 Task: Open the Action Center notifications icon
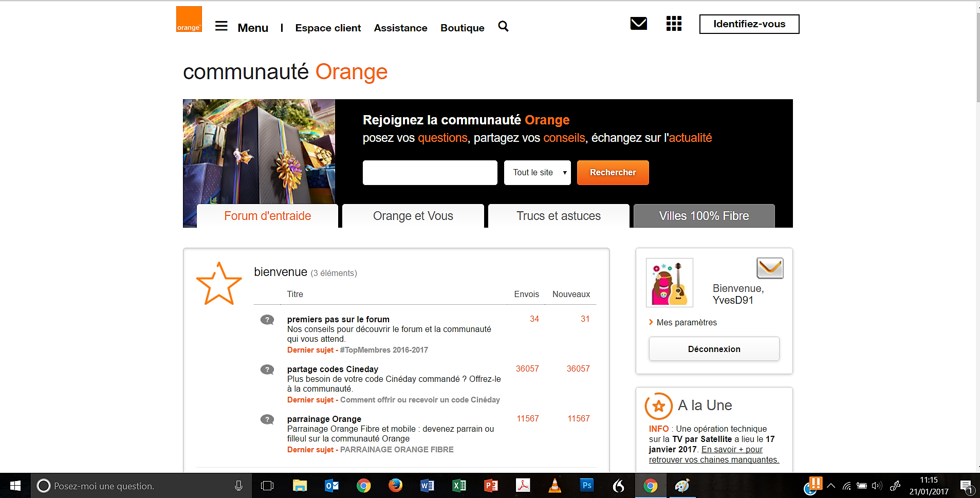pyautogui.click(x=966, y=486)
